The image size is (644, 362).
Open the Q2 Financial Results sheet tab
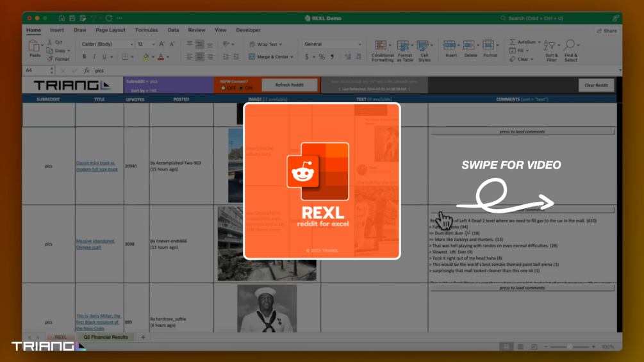[x=106, y=337]
